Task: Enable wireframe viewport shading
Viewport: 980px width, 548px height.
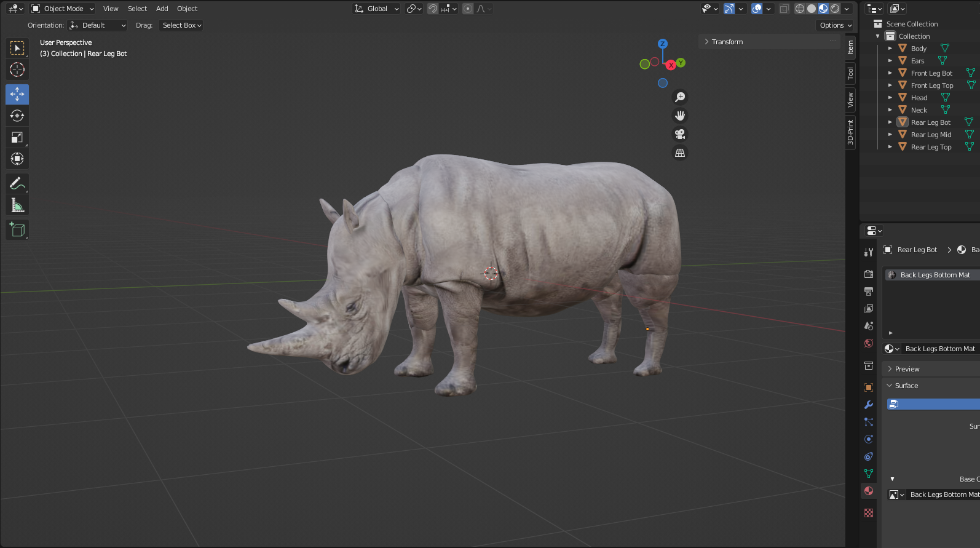Action: (x=800, y=9)
